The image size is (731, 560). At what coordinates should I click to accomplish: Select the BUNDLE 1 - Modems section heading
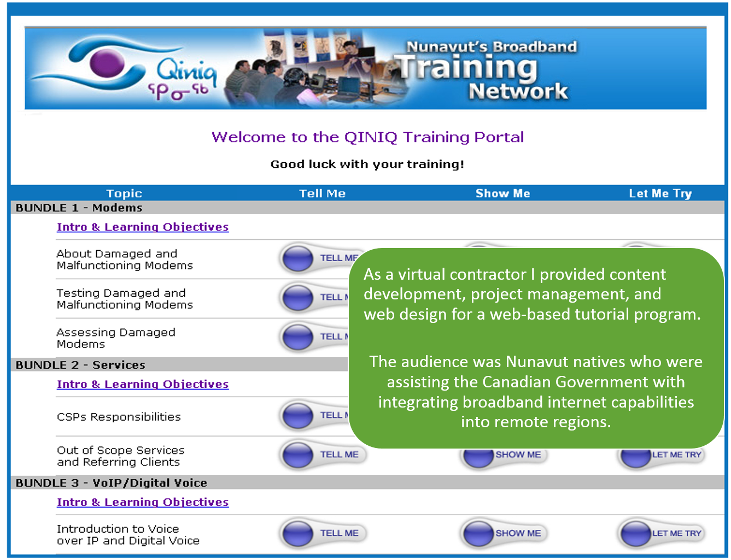point(79,208)
